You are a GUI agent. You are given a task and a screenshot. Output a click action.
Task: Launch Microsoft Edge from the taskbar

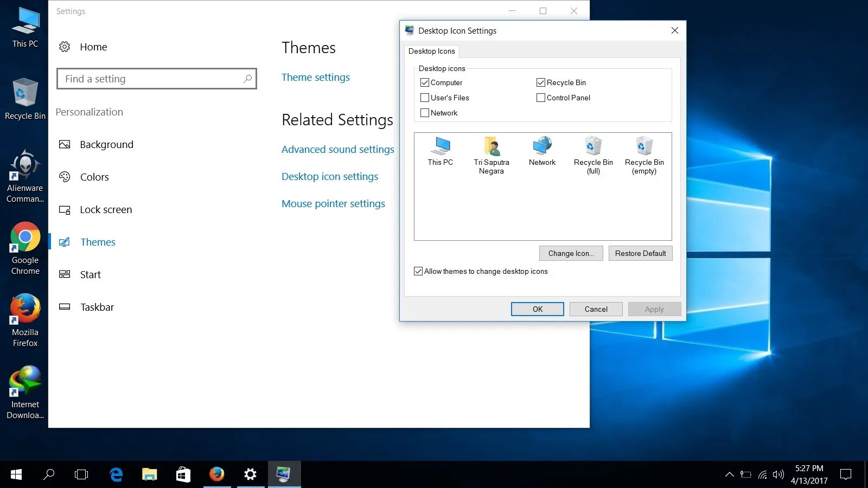[x=116, y=474]
